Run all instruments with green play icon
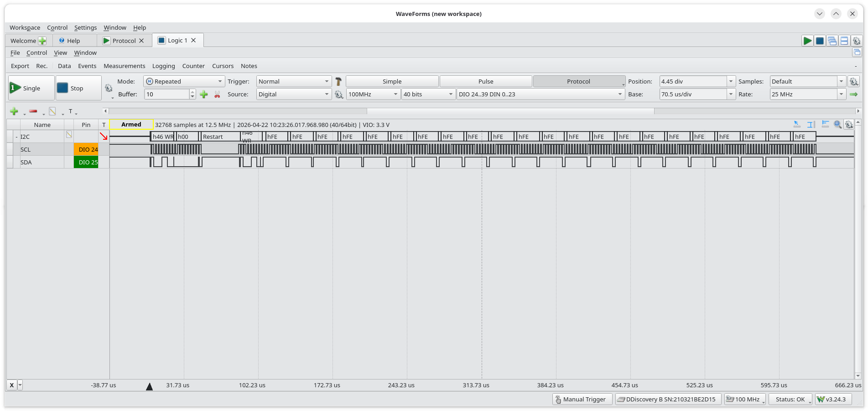 807,41
